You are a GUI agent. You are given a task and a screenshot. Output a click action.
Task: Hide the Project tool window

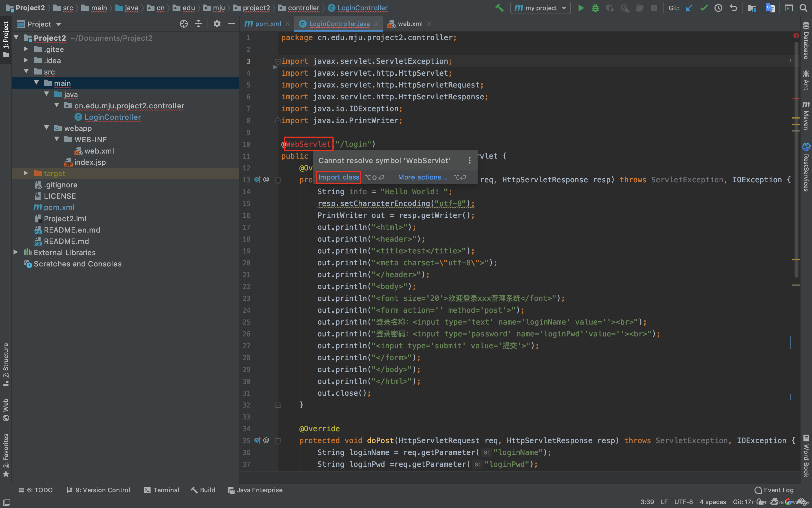[231, 24]
